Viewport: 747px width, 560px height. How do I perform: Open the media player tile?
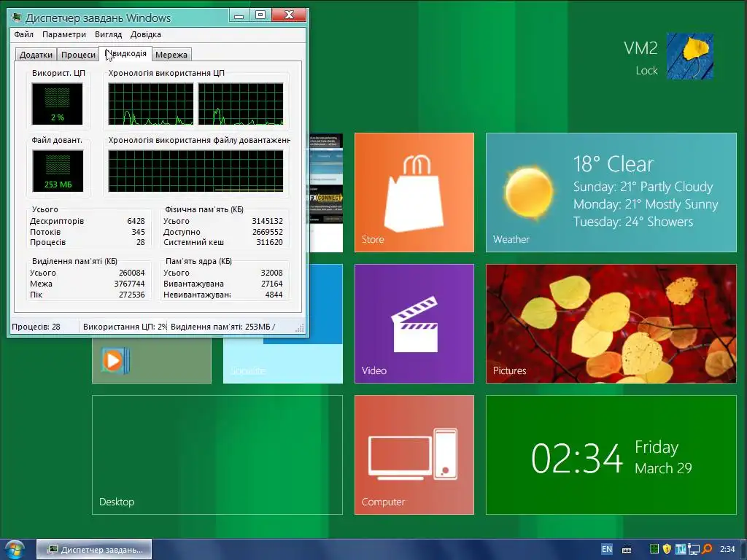[152, 360]
